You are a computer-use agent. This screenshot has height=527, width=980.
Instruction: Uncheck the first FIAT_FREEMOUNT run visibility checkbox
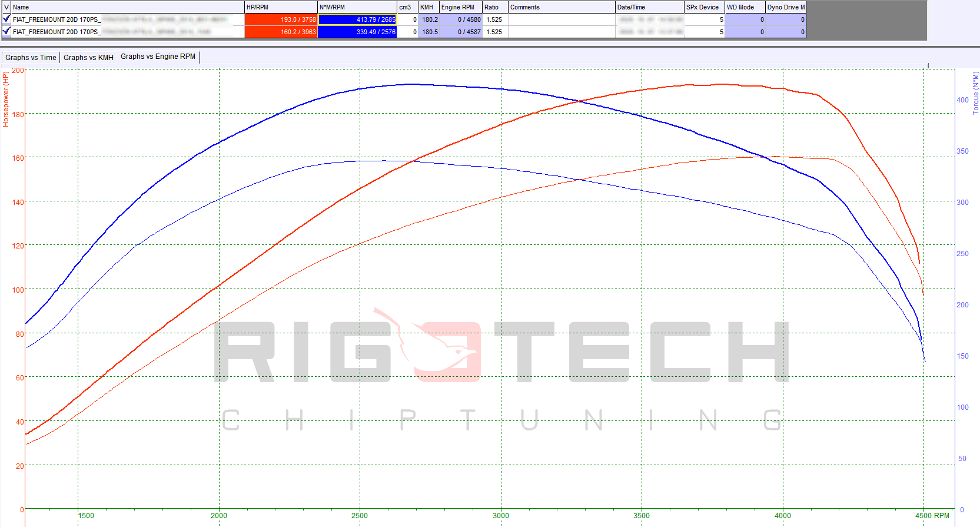[x=6, y=19]
